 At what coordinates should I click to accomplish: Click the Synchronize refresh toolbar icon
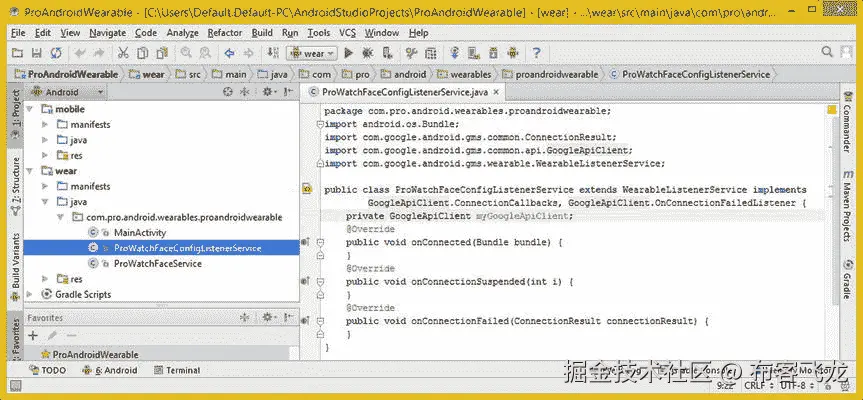56,53
